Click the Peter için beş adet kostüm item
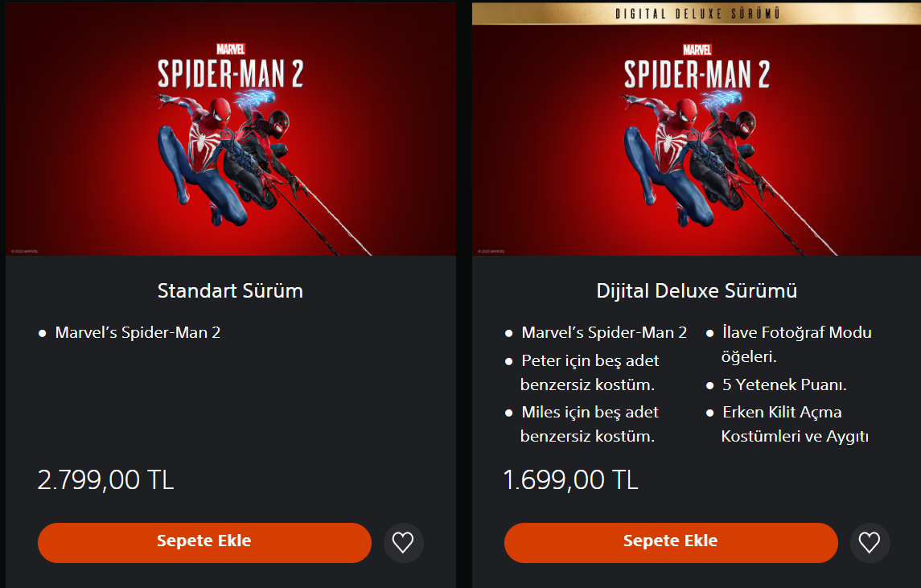Image resolution: width=921 pixels, height=588 pixels. pyautogui.click(x=590, y=372)
